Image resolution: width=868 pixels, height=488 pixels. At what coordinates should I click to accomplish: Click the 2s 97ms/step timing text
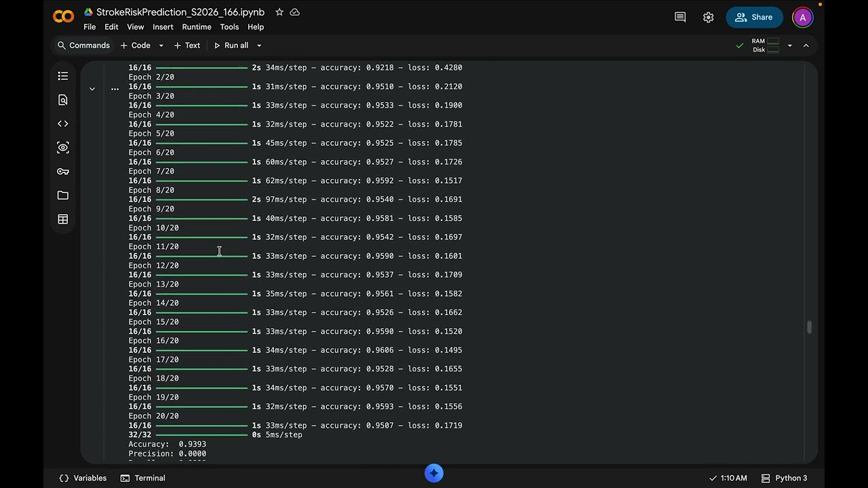point(279,200)
